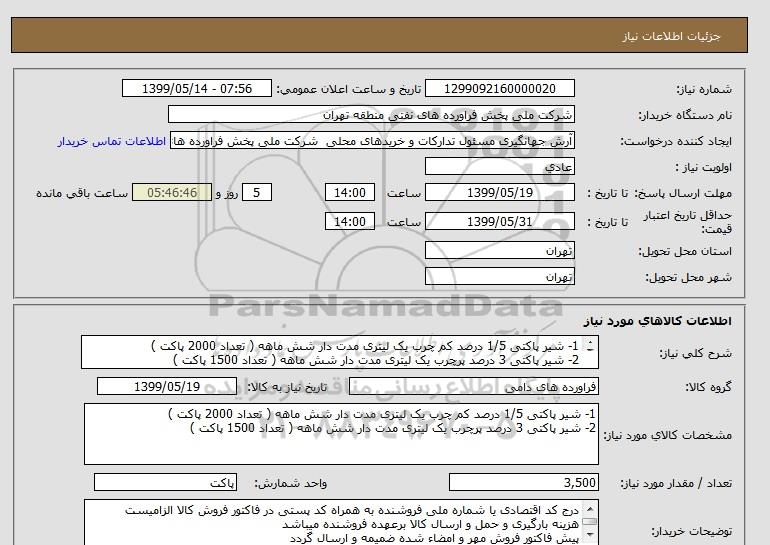Click up arrow in general description box
Screen dimensions: 770x545
coord(590,343)
